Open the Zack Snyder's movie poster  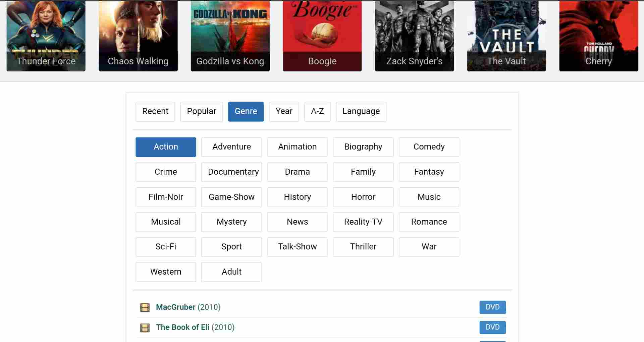pyautogui.click(x=414, y=36)
